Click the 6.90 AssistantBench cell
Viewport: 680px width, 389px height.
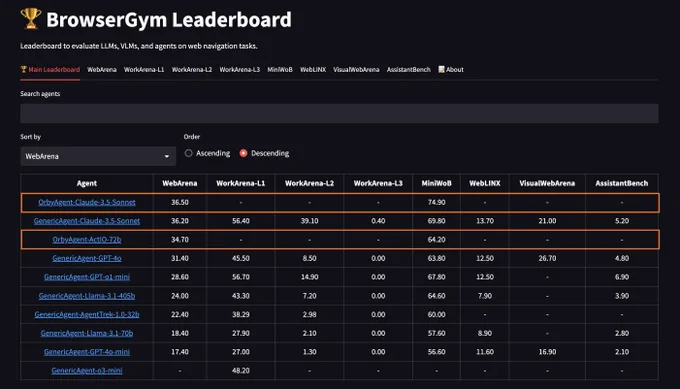(x=622, y=277)
